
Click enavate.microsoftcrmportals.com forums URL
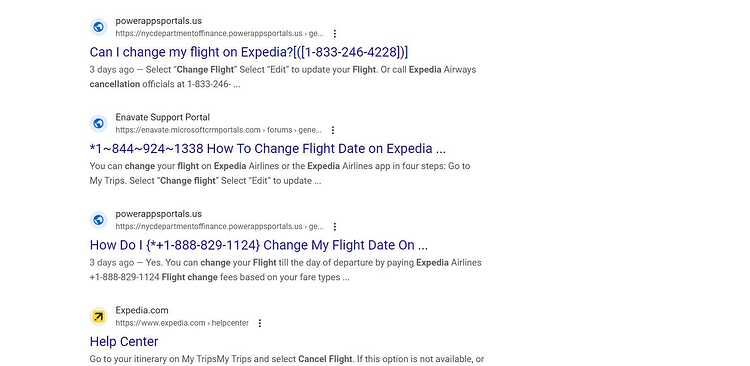pos(218,130)
